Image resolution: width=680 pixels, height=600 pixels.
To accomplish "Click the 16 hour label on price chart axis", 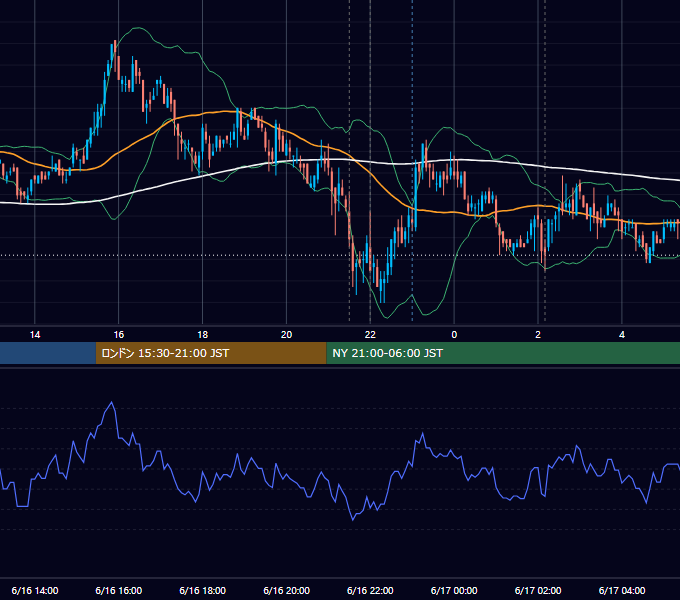I will 118,335.
